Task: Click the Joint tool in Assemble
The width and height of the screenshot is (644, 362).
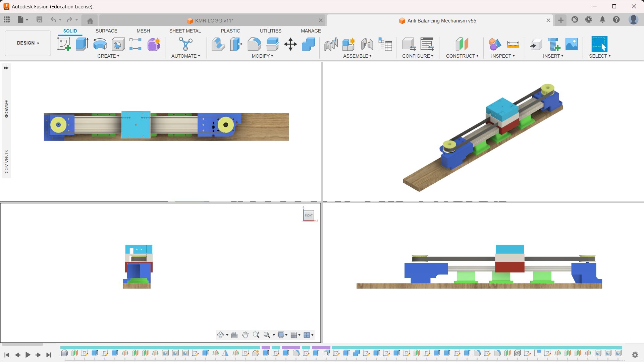Action: 367,44
